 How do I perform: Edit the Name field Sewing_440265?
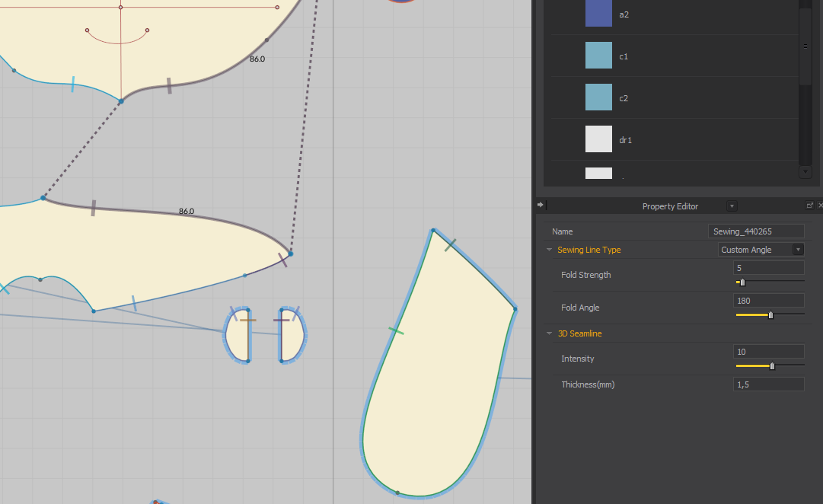756,231
